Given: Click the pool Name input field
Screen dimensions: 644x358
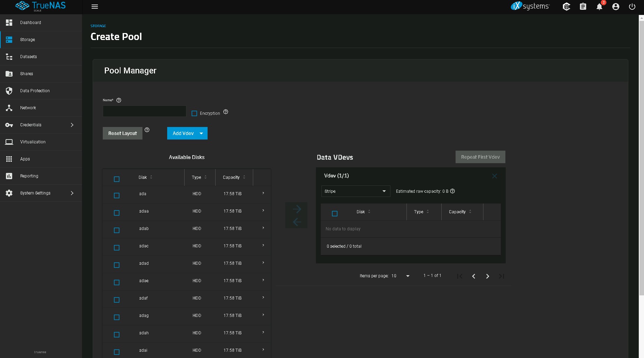Looking at the screenshot, I should click(x=144, y=111).
